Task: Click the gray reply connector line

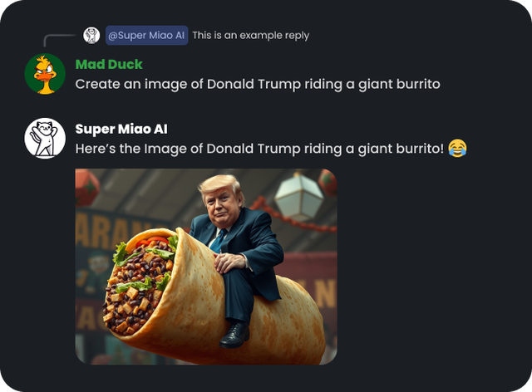Action: coord(60,40)
